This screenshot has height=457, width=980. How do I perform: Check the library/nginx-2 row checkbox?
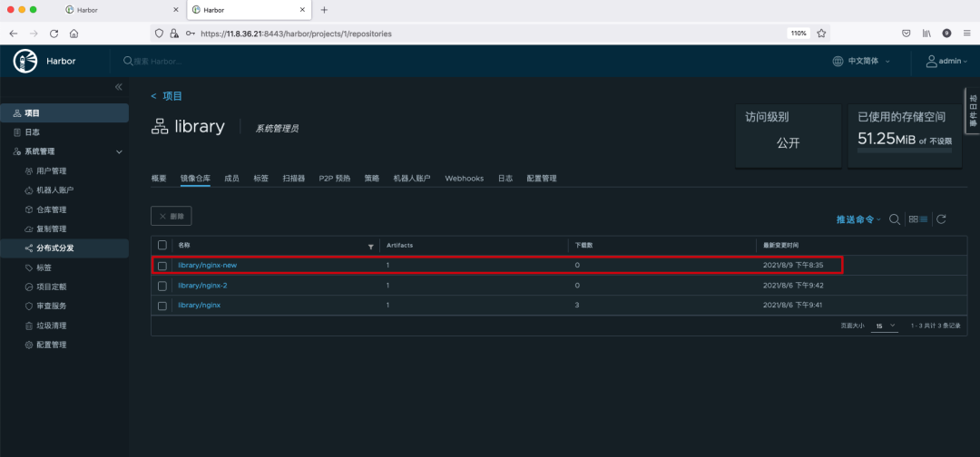point(162,286)
